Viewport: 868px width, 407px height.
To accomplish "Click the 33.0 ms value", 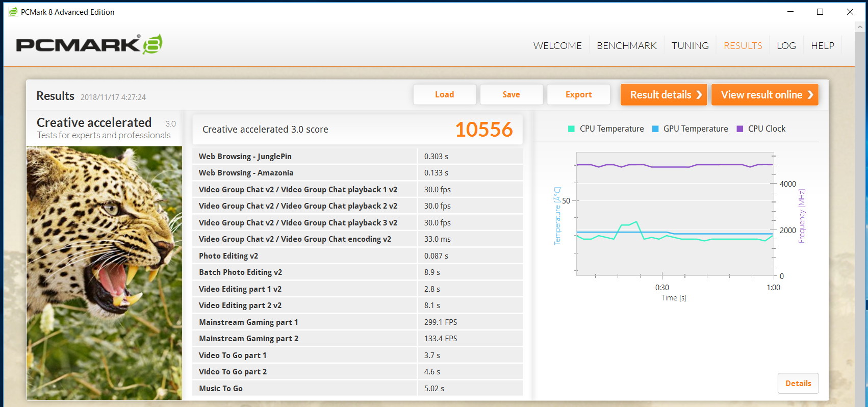I will 438,239.
